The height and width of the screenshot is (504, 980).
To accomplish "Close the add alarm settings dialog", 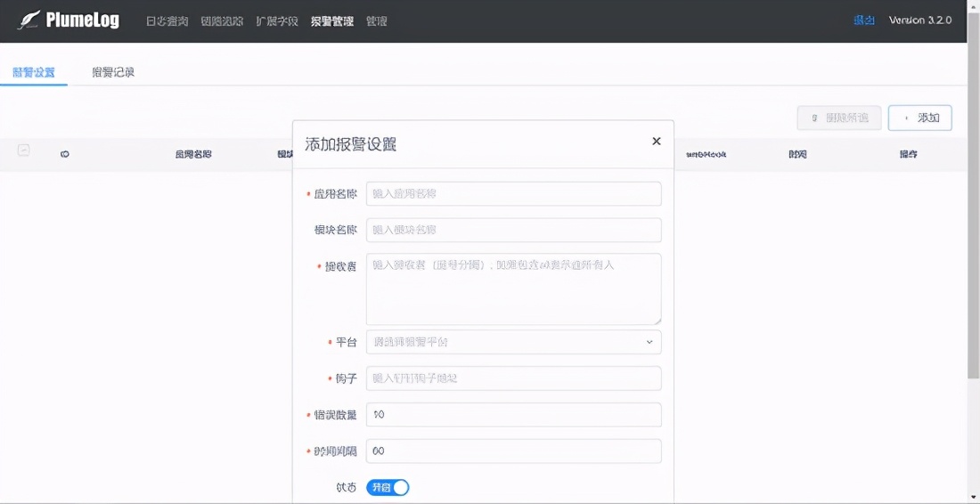I will tap(657, 142).
